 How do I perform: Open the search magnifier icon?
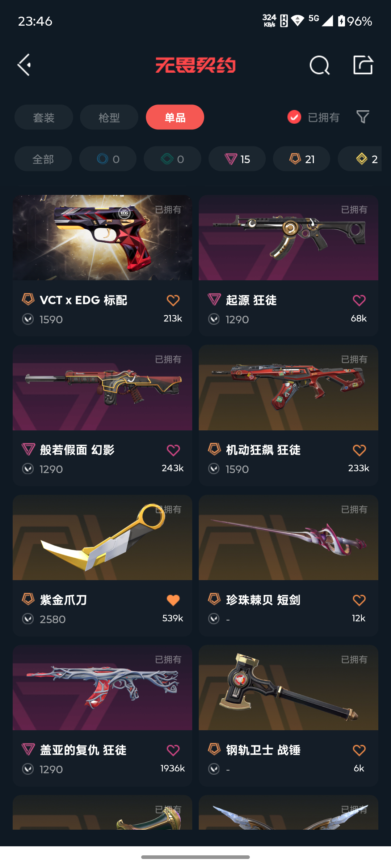point(320,65)
